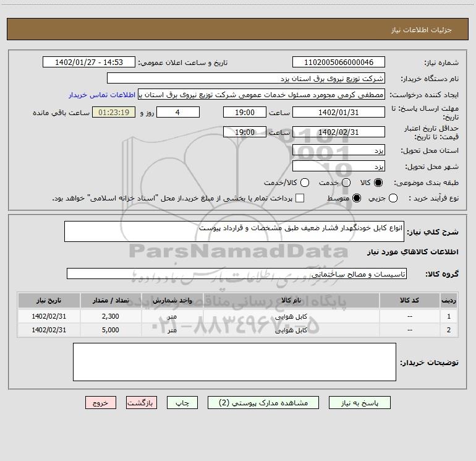
Task: Click the response deadline date 1402/01/31
Action: pyautogui.click(x=339, y=112)
